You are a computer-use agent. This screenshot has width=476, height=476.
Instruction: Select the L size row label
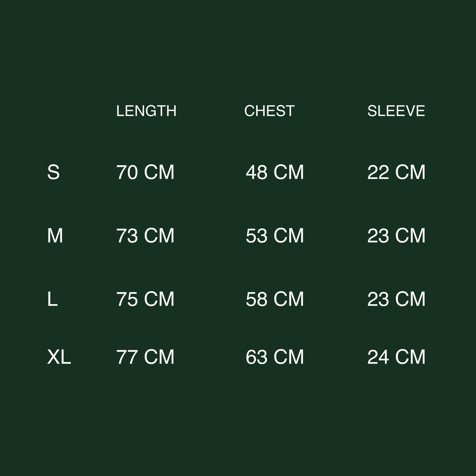(52, 299)
